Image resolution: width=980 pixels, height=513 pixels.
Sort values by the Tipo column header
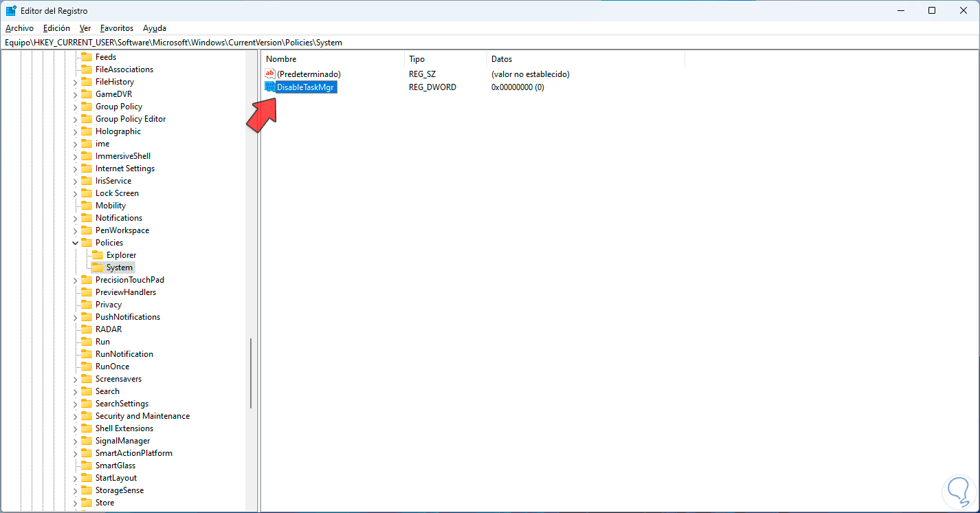click(445, 59)
